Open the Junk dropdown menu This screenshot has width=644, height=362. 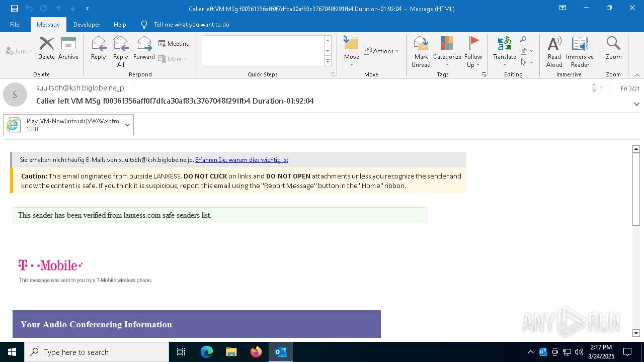[x=19, y=51]
